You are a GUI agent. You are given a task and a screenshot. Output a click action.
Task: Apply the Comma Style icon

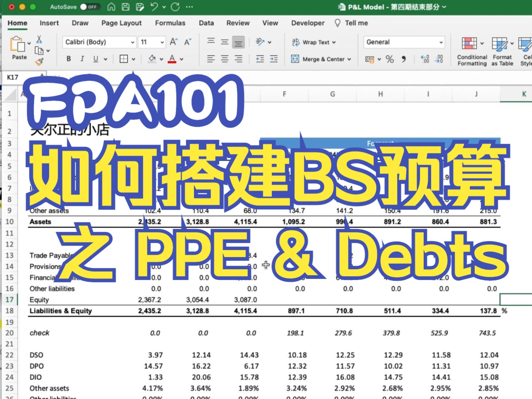[404, 59]
